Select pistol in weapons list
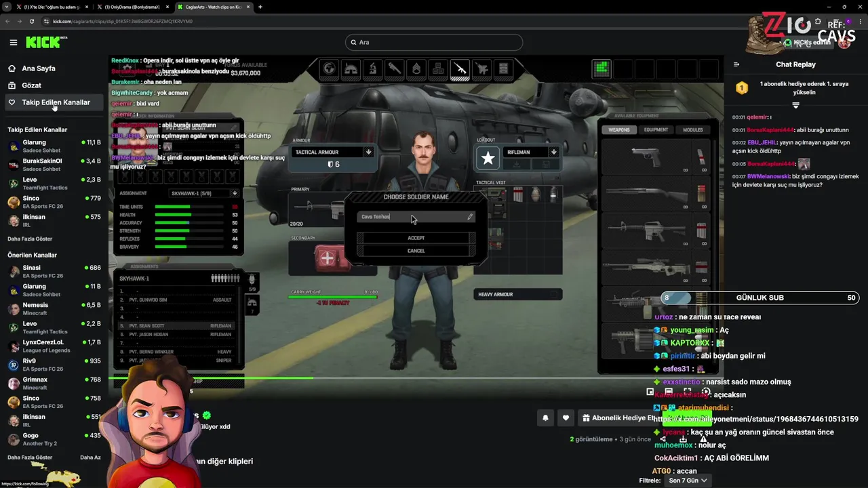The image size is (868, 488). click(x=646, y=157)
